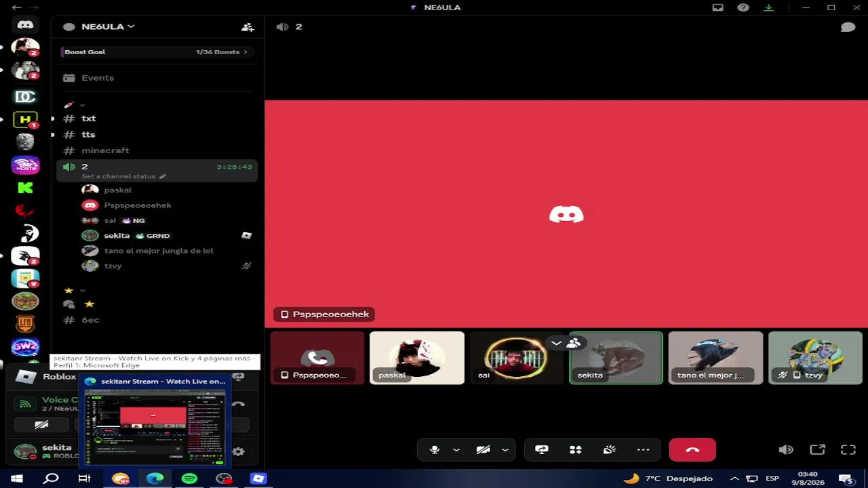
Task: Click the invite people icon next to NE6ULA
Action: 248,27
